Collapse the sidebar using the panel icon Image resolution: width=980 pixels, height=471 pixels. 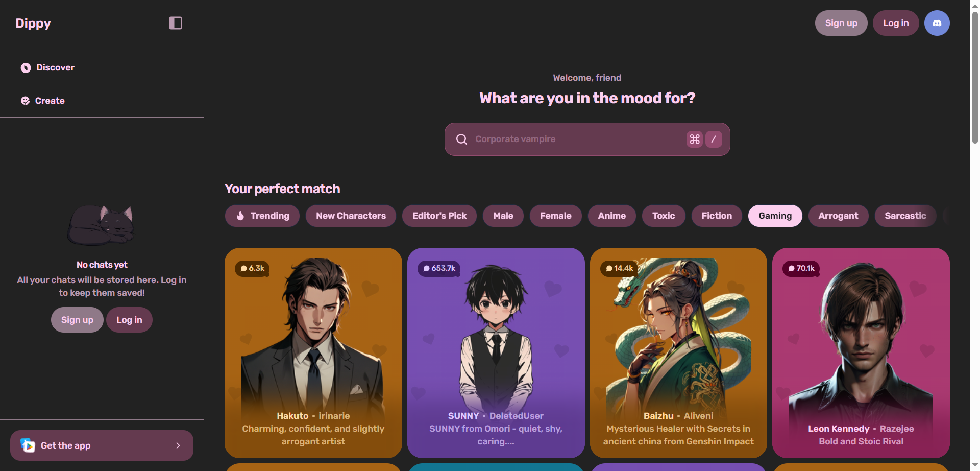[176, 23]
